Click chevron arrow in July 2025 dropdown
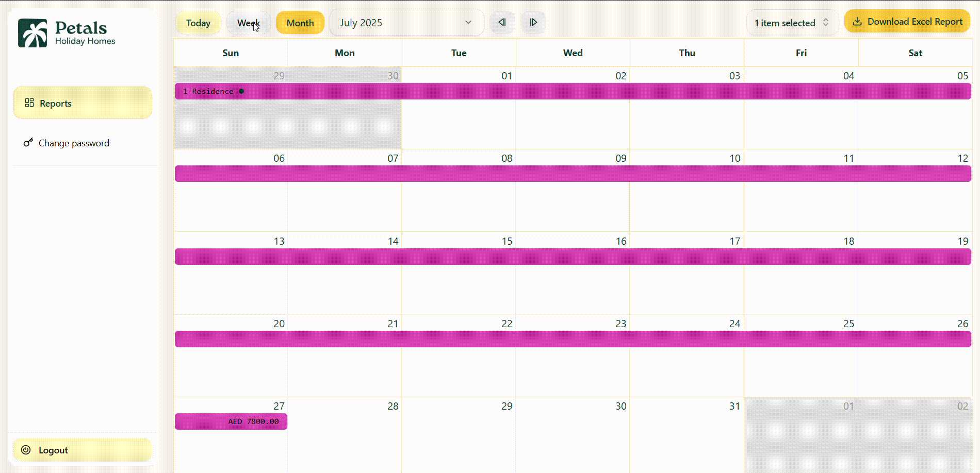Image resolution: width=980 pixels, height=473 pixels. click(x=468, y=23)
